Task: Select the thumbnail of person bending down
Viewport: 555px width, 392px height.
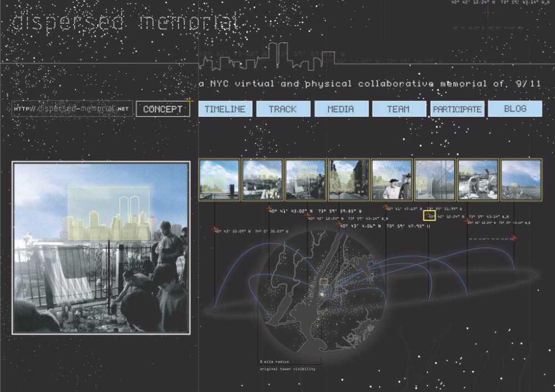Action: point(478,180)
